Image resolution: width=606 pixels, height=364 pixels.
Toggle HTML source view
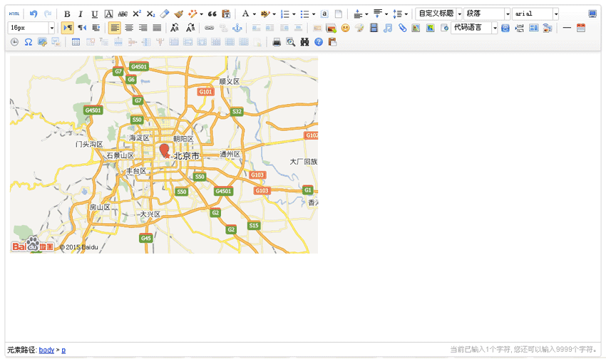tap(14, 14)
